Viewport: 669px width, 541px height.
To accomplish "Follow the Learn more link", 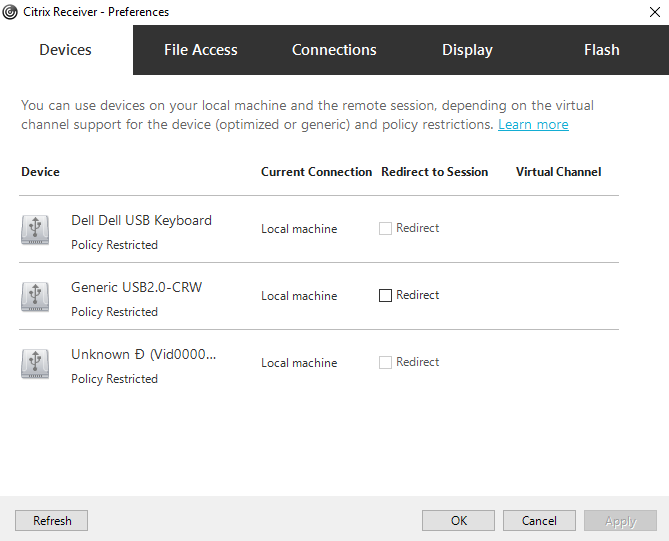I will pos(533,124).
